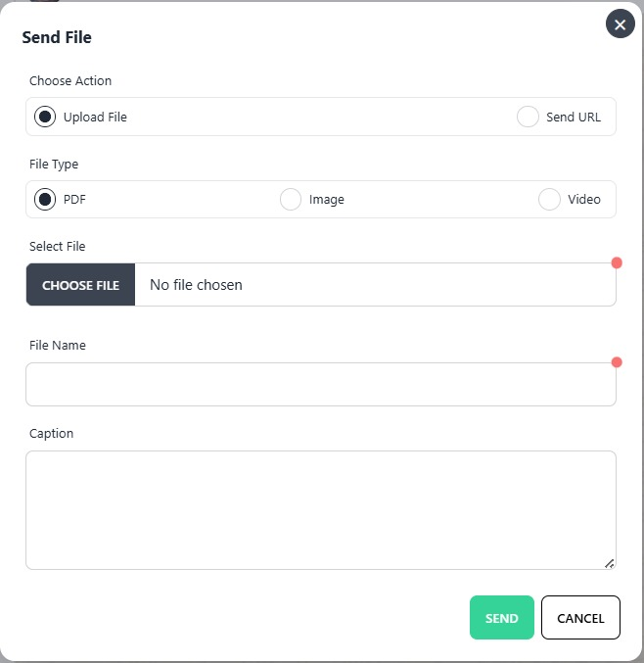Focus the File Name input field
Screen dimensions: 644x663
(x=321, y=385)
